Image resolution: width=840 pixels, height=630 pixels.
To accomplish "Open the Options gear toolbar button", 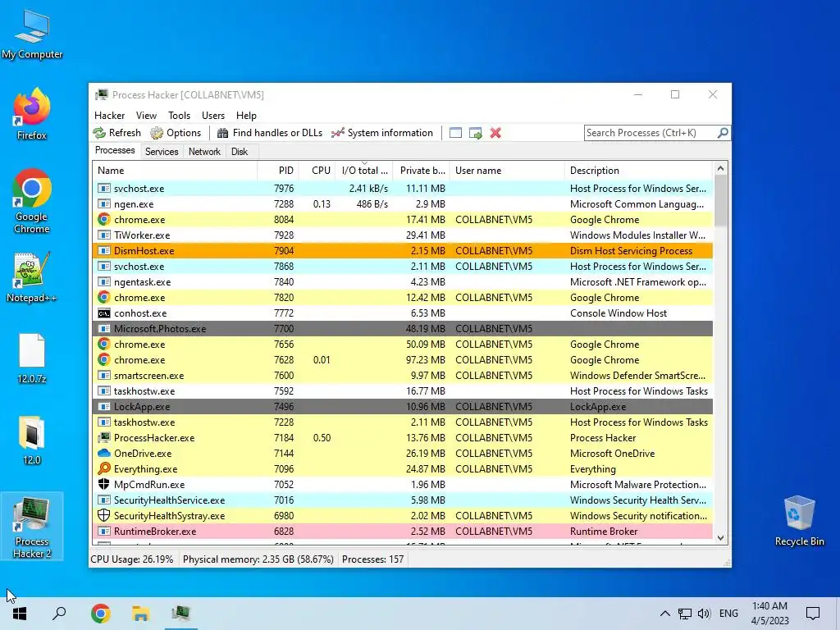I will coord(176,133).
